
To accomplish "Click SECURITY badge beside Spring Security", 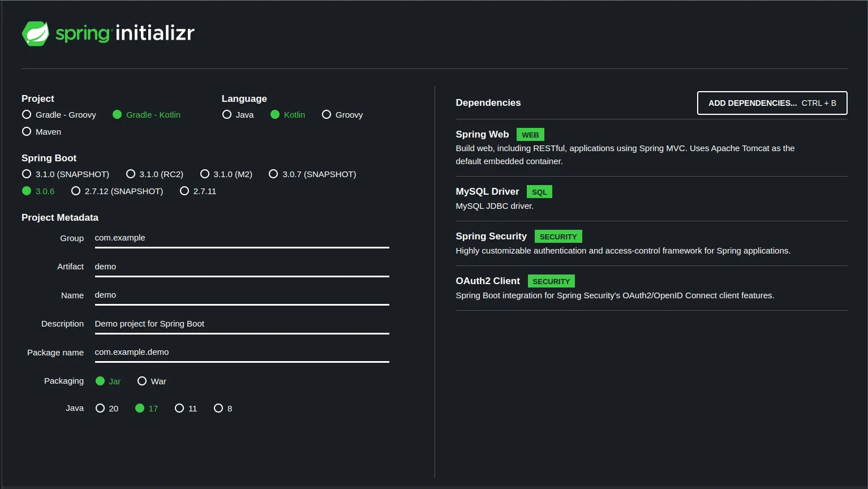I will pyautogui.click(x=558, y=237).
